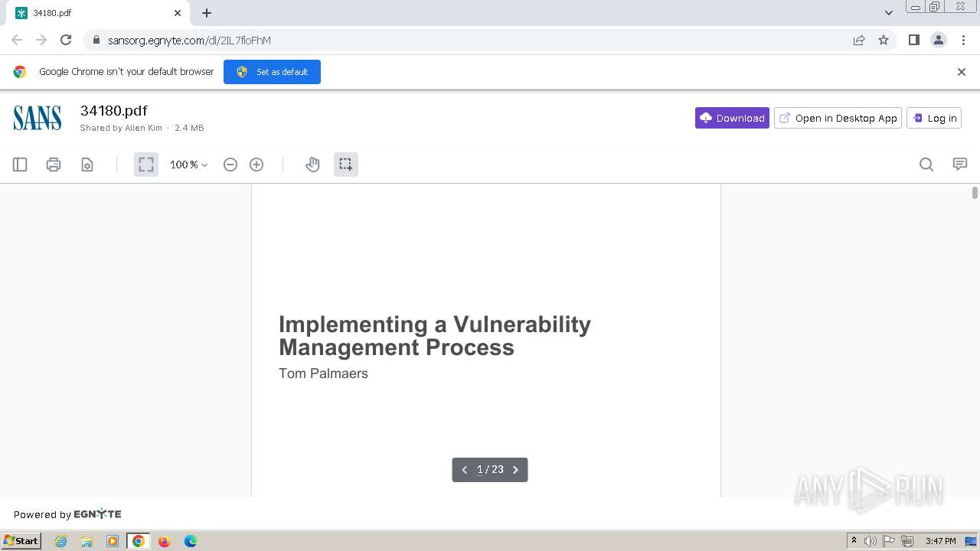Image resolution: width=980 pixels, height=551 pixels.
Task: Select the marquee selection tool
Action: 346,165
